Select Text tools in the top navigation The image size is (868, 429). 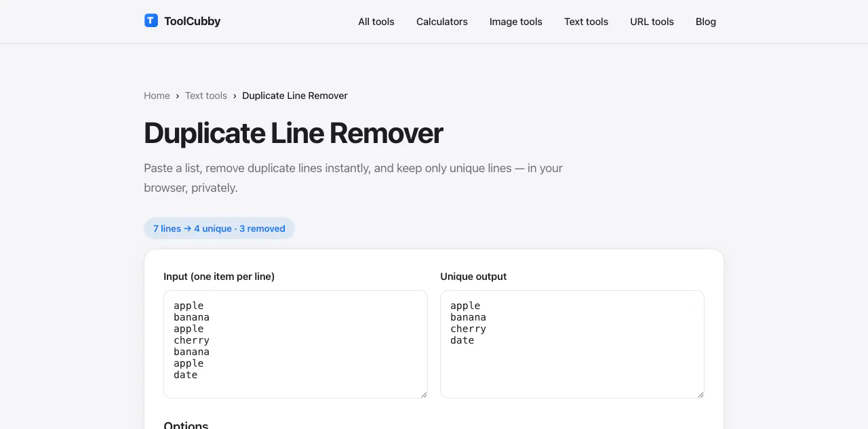(x=586, y=22)
